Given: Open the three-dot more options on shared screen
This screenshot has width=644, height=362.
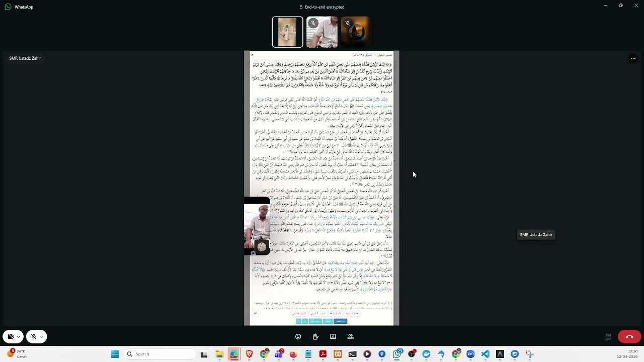Looking at the screenshot, I should click(633, 58).
